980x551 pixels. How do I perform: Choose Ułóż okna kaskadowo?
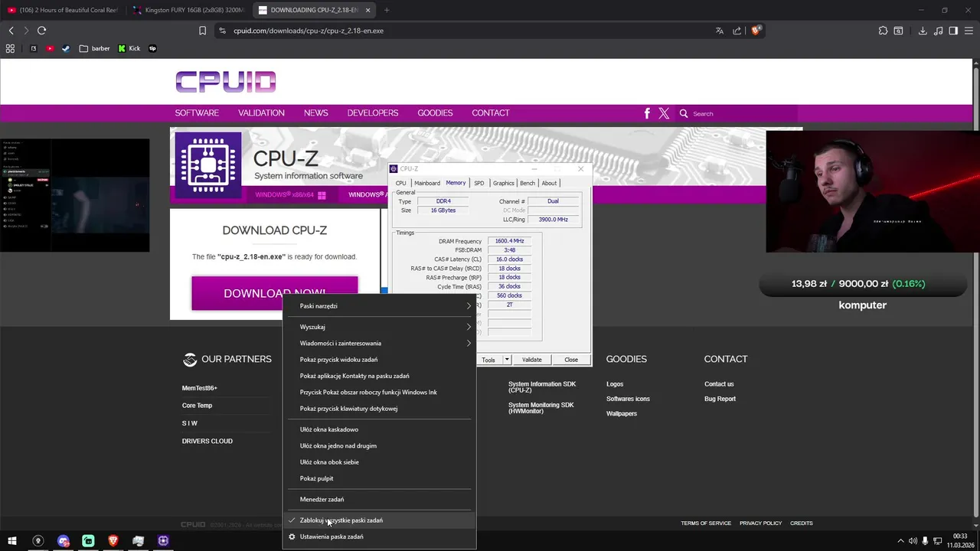point(380,429)
